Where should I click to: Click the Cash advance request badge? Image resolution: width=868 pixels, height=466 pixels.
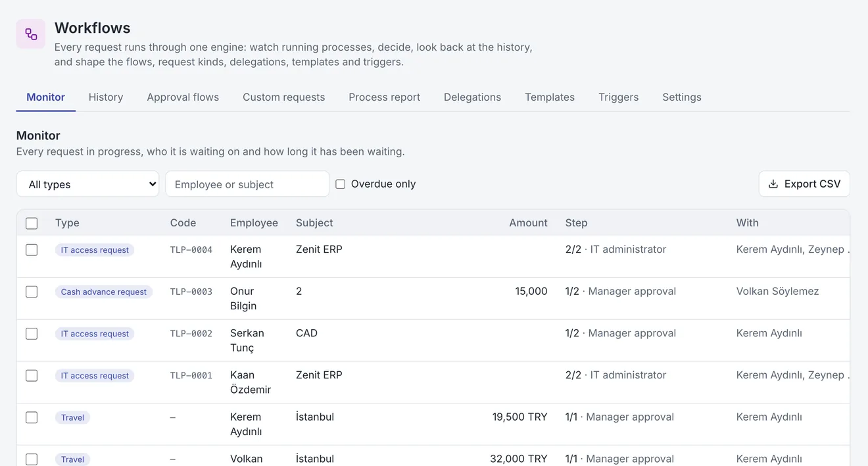point(104,292)
